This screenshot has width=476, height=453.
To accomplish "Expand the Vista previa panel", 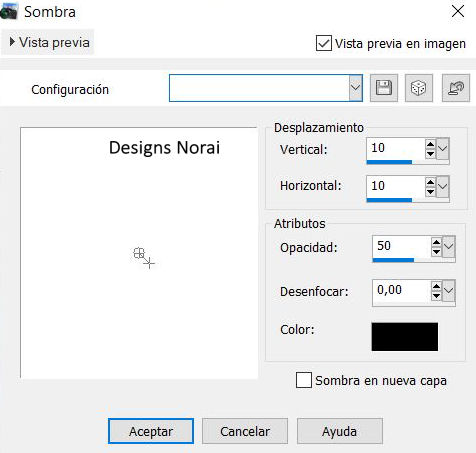I will 48,42.
